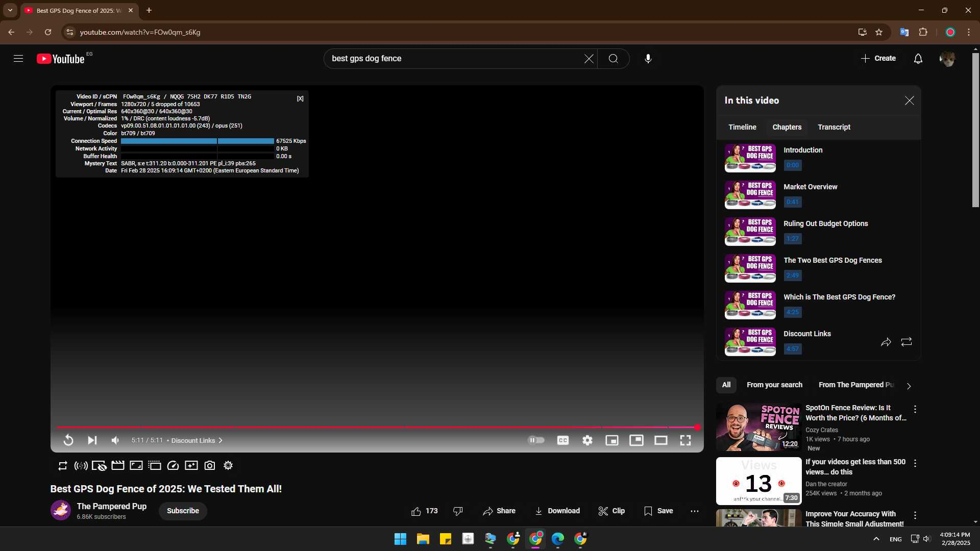This screenshot has height=551, width=980.
Task: Toggle closed captions
Action: click(x=563, y=440)
